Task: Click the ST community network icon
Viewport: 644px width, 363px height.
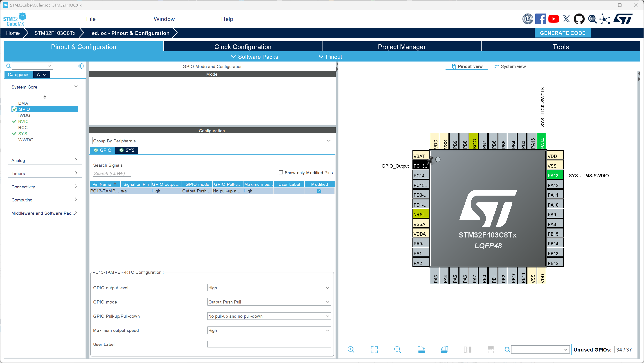Action: click(605, 19)
